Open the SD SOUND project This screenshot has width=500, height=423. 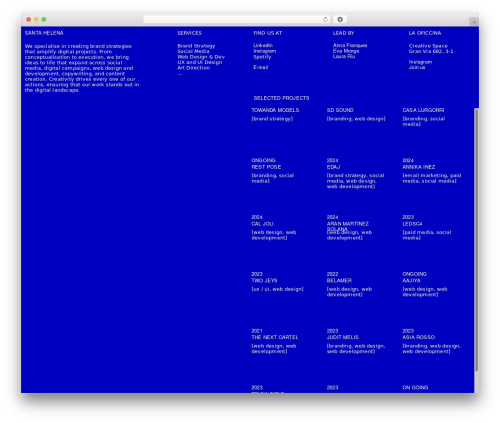(340, 110)
